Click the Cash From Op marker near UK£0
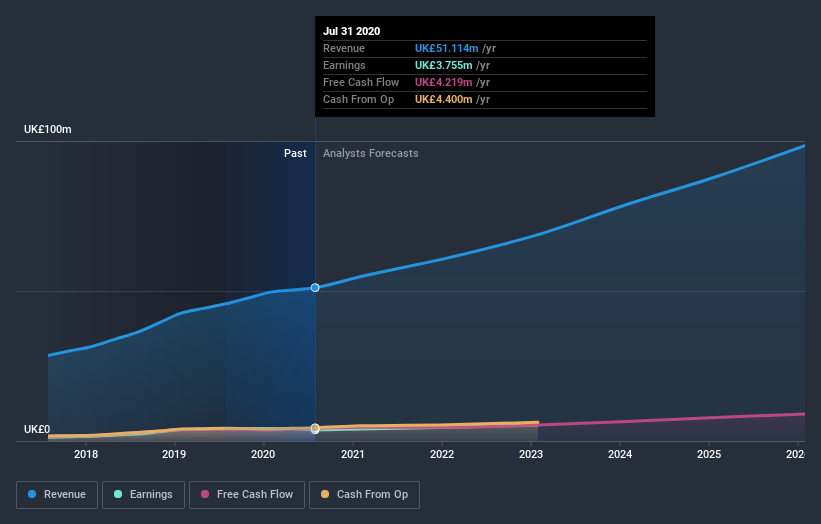Image resolution: width=821 pixels, height=524 pixels. pos(315,428)
